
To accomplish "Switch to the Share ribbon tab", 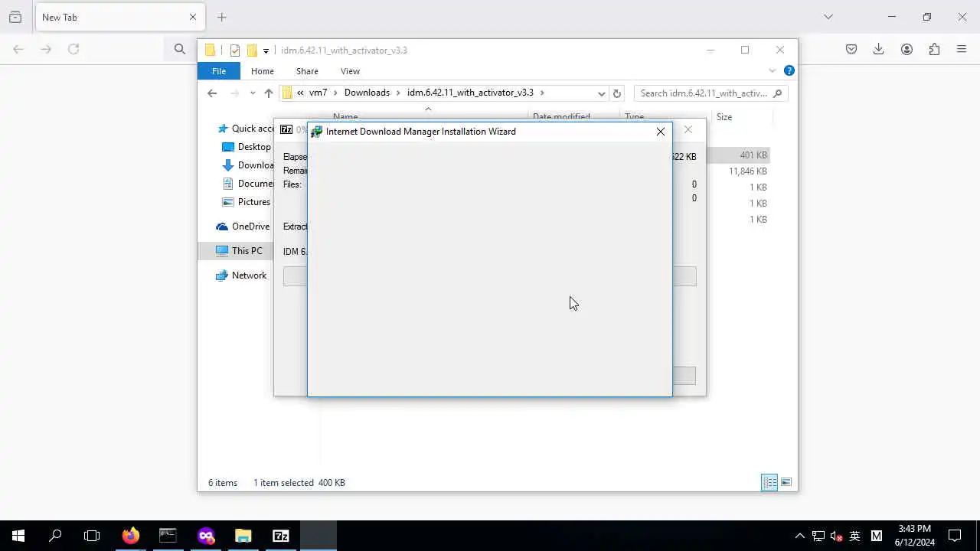I will pos(307,71).
